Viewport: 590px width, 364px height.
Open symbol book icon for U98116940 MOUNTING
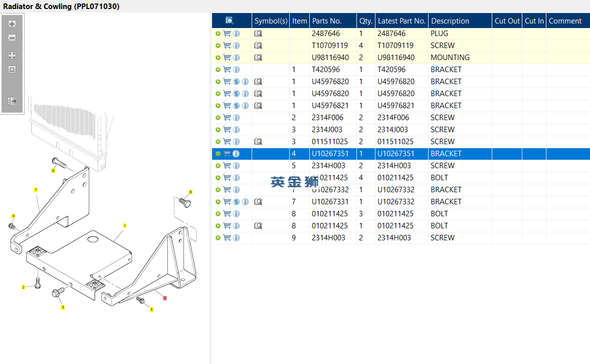[x=258, y=58]
